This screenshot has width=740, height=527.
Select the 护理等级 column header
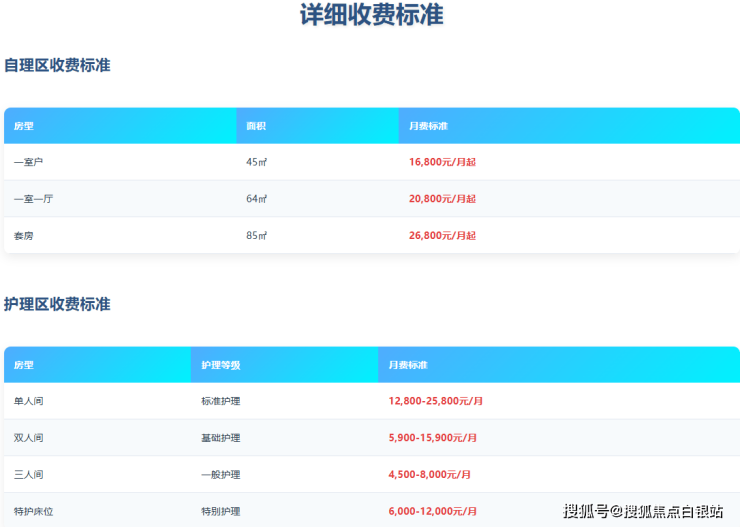point(220,366)
